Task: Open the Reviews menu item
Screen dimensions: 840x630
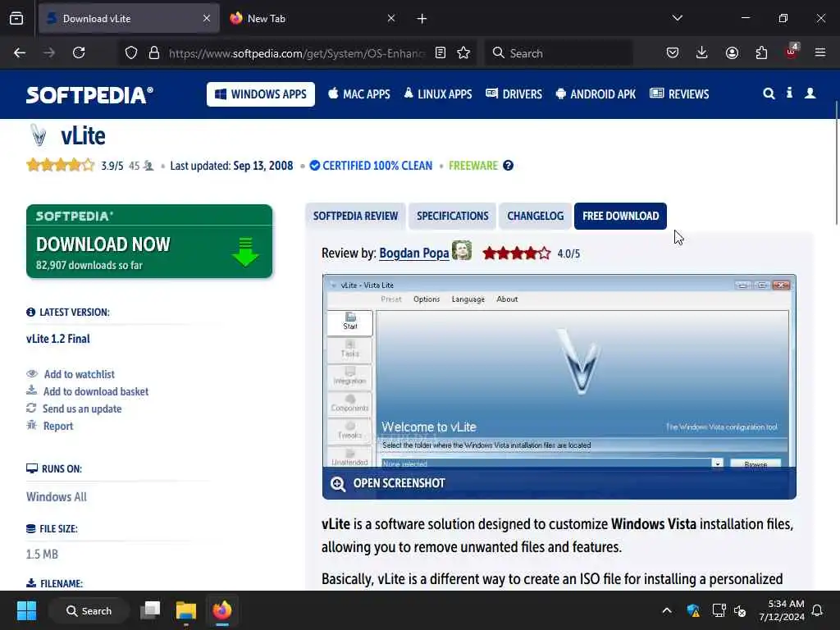Action: [x=678, y=94]
